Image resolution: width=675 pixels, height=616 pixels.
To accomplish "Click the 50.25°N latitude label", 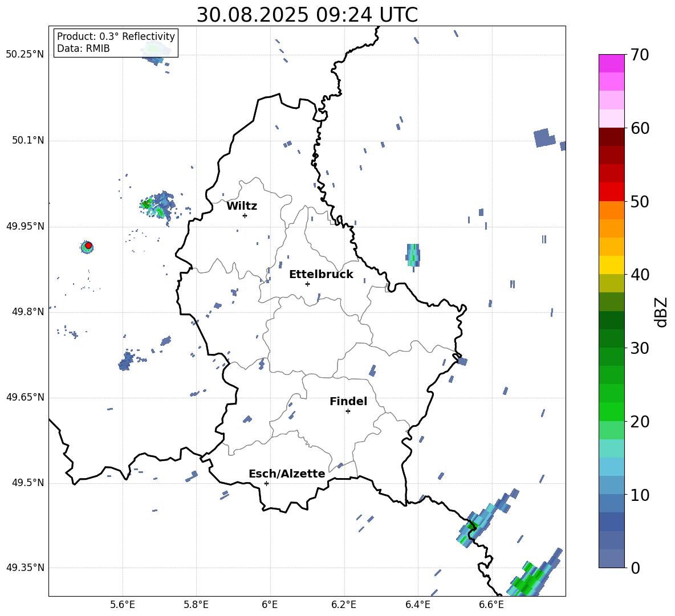I will click(x=25, y=55).
